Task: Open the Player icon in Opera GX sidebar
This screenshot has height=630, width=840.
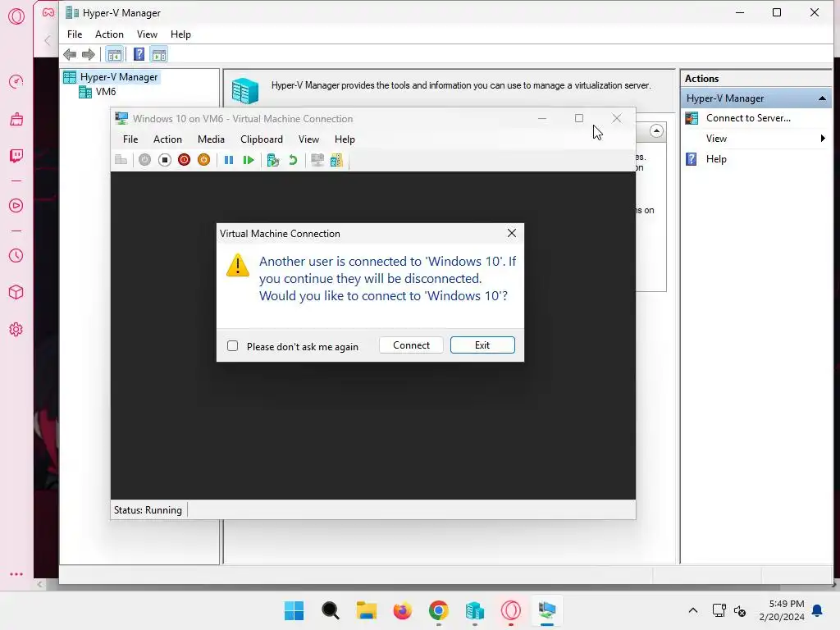Action: click(x=16, y=206)
